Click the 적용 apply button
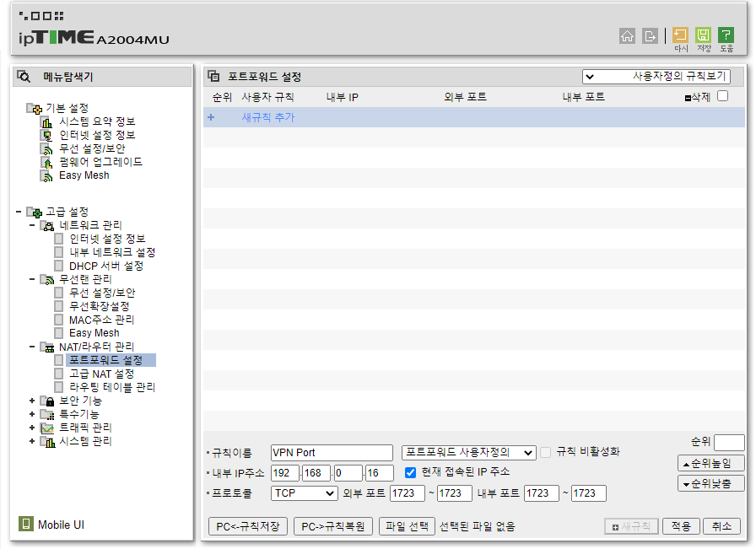Screen dimensions: 756x549 [x=681, y=526]
